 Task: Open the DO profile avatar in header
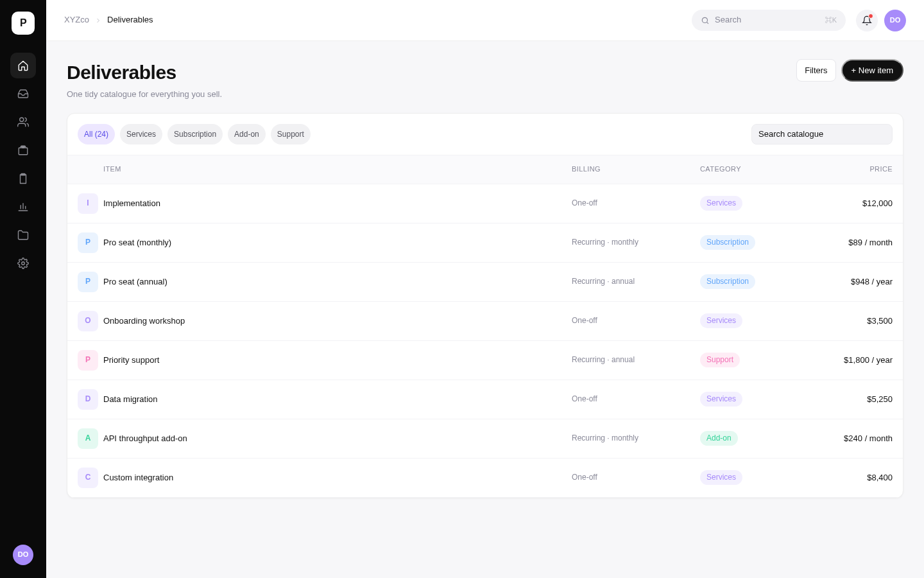[x=895, y=21]
